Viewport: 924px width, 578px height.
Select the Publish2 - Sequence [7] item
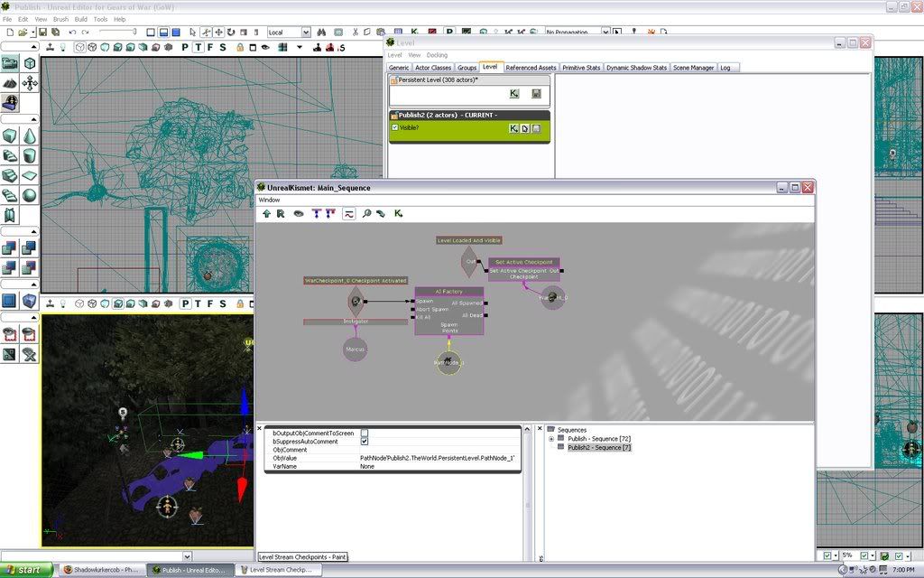point(599,448)
